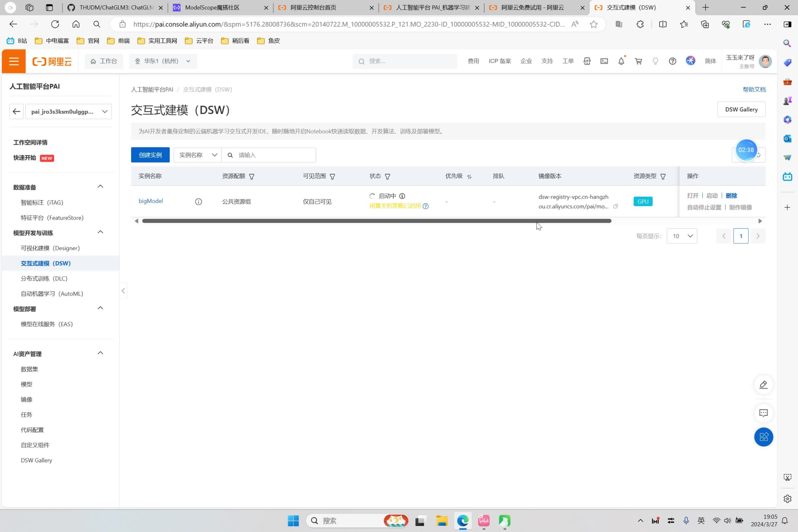798x532 pixels.
Task: Open the bigModel instance link
Action: (x=151, y=201)
